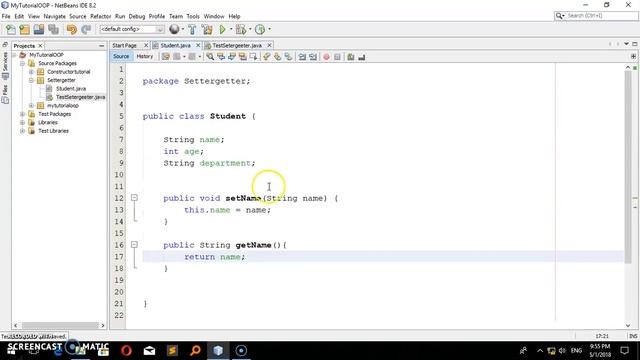640x360 pixels.
Task: Expand the mytutorialoop package node
Action: click(31, 106)
